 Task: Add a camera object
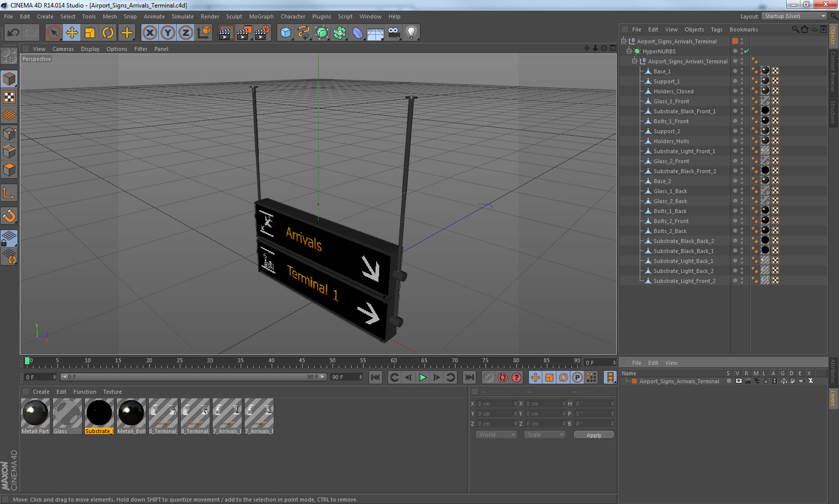coord(394,33)
